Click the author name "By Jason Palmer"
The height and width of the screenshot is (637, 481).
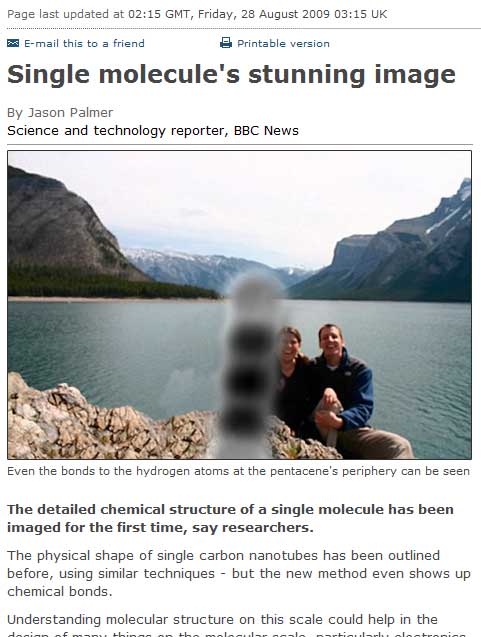[x=60, y=113]
